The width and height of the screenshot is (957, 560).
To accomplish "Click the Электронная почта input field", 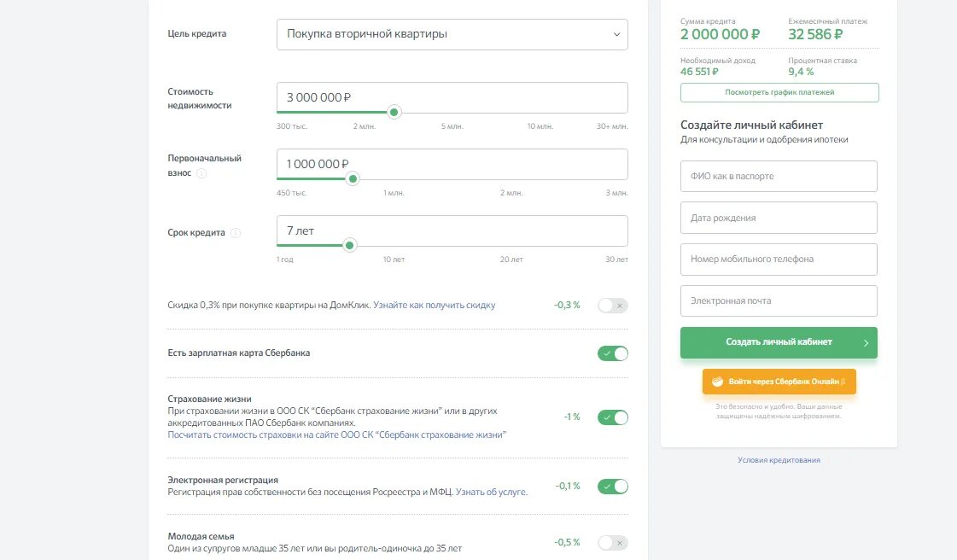I will [x=779, y=301].
